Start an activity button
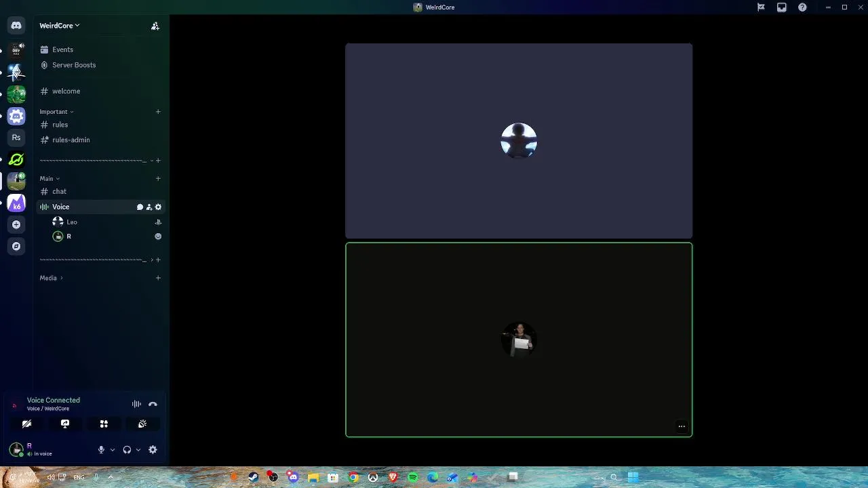 (x=104, y=424)
